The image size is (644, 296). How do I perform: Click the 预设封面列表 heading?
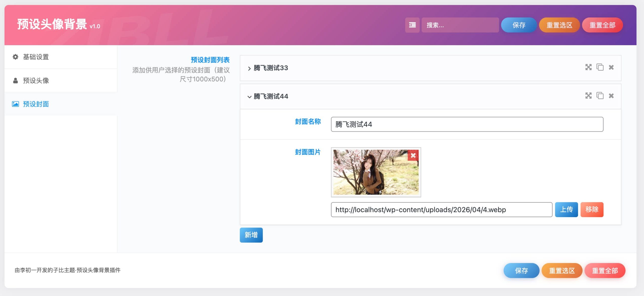(210, 60)
